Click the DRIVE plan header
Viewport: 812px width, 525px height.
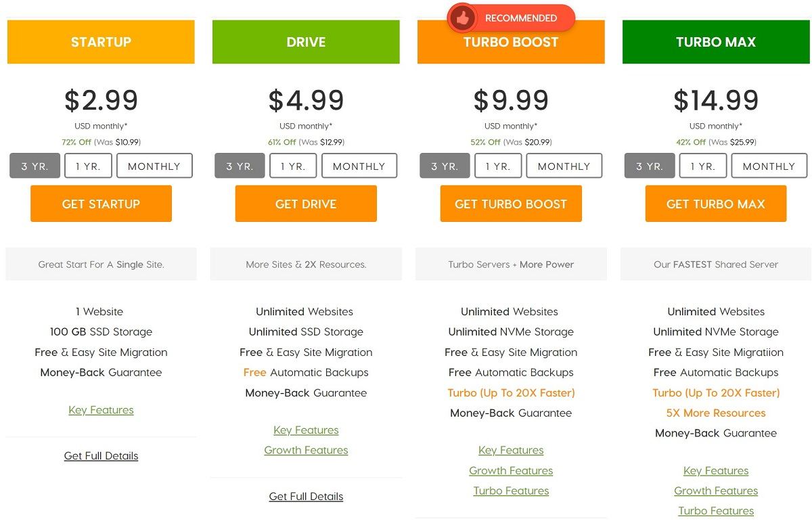pyautogui.click(x=306, y=42)
